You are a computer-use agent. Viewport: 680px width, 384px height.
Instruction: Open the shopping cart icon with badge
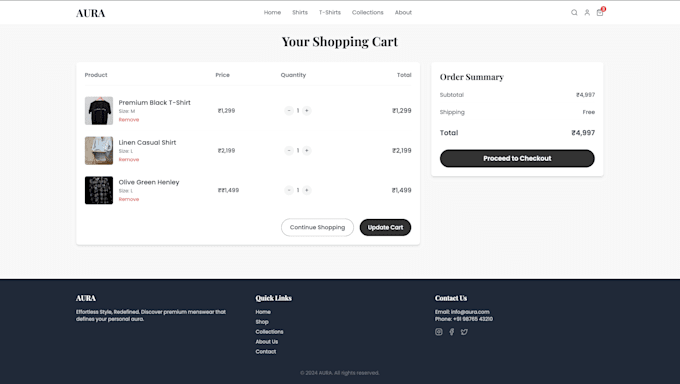coord(600,12)
